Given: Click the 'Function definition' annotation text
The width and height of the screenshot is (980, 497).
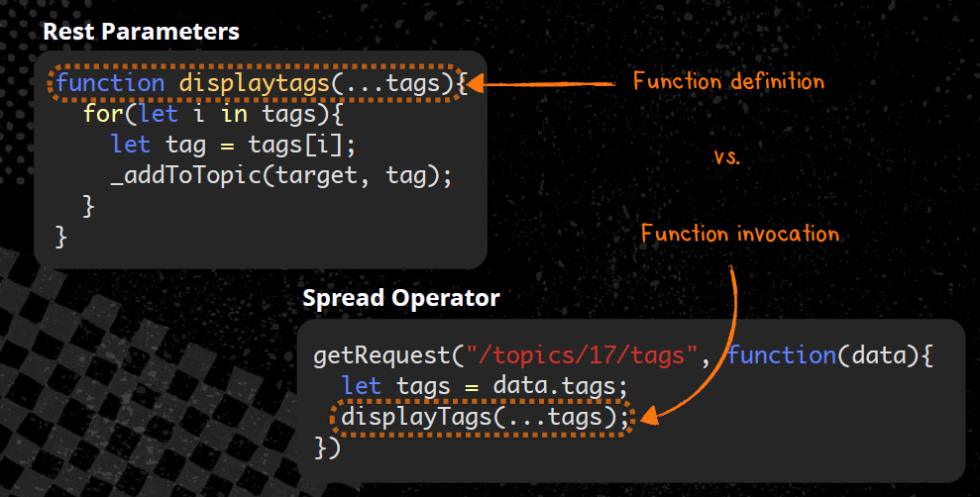Looking at the screenshot, I should click(x=728, y=81).
